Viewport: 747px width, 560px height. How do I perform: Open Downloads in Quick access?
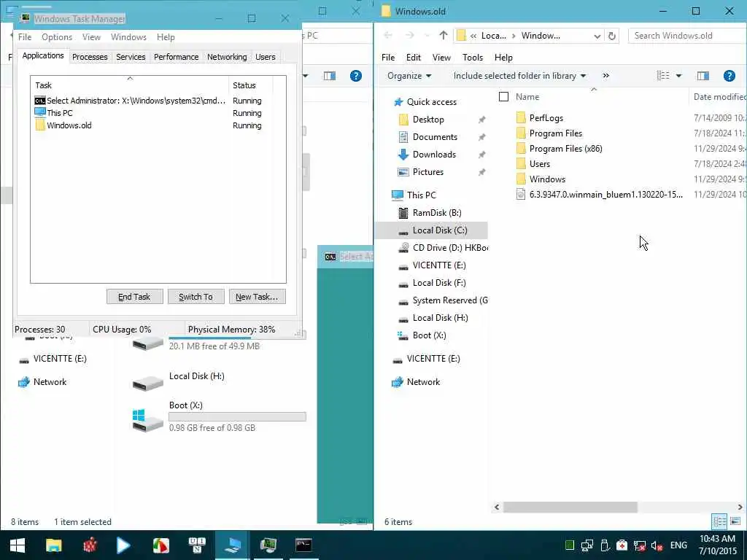click(x=434, y=155)
